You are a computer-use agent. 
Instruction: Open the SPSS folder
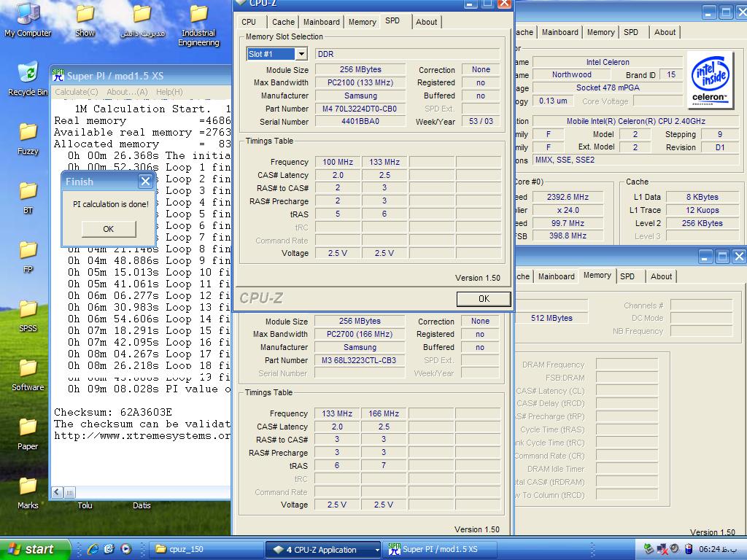28,316
